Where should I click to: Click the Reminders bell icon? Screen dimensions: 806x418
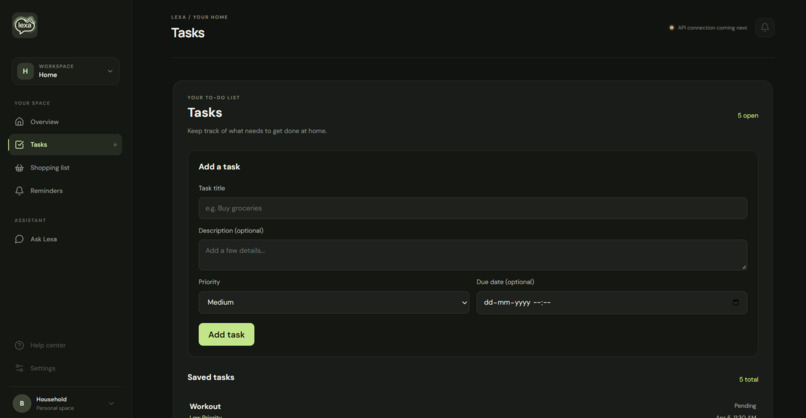[x=20, y=191]
